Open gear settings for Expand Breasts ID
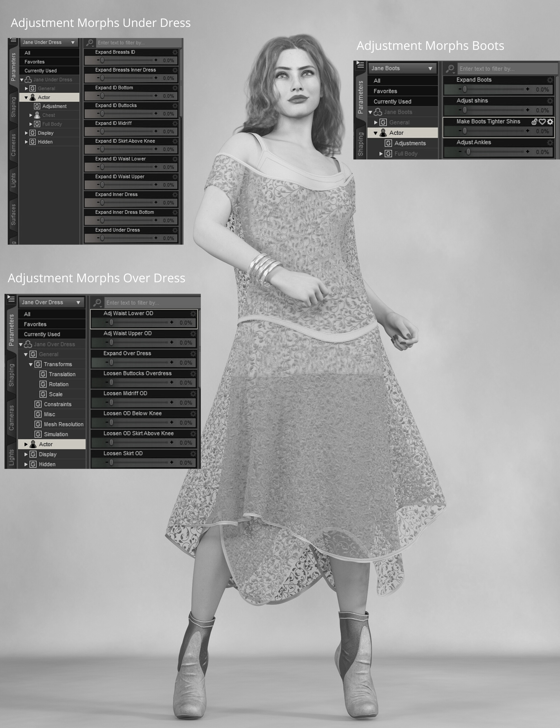The image size is (560, 728). pos(175,52)
